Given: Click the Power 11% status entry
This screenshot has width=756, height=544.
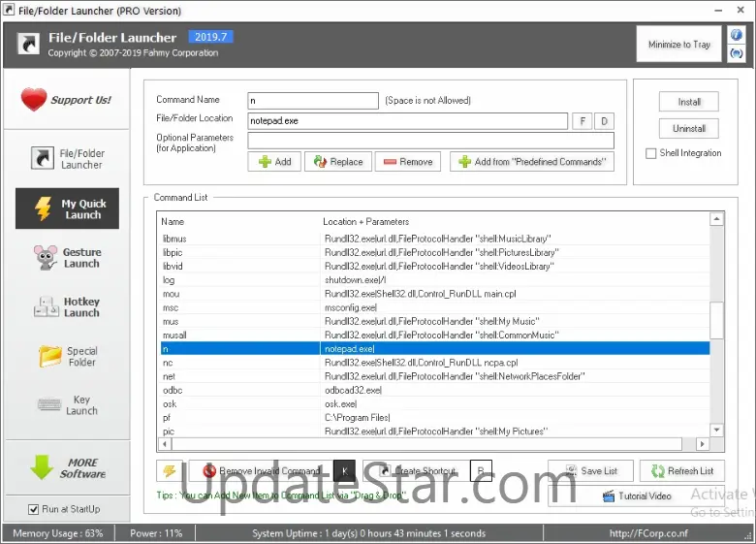Looking at the screenshot, I should point(156,533).
